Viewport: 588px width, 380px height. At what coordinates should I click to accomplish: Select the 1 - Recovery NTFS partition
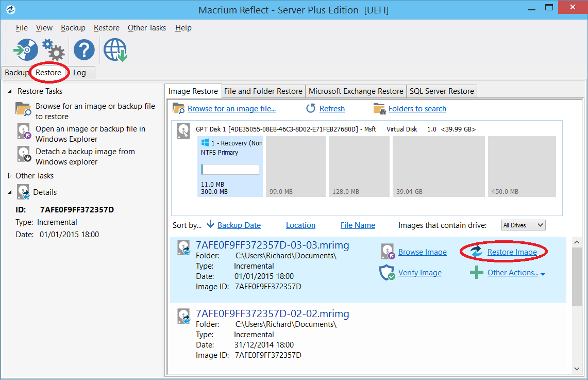pos(230,166)
